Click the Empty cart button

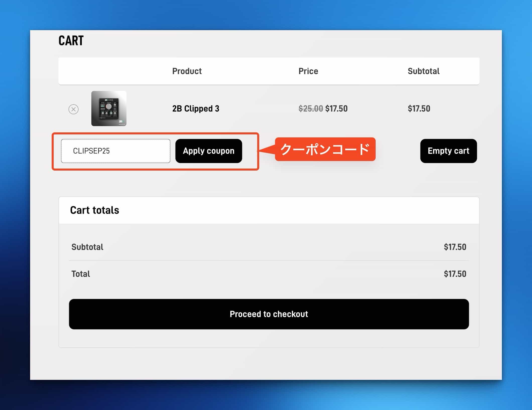pyautogui.click(x=448, y=151)
